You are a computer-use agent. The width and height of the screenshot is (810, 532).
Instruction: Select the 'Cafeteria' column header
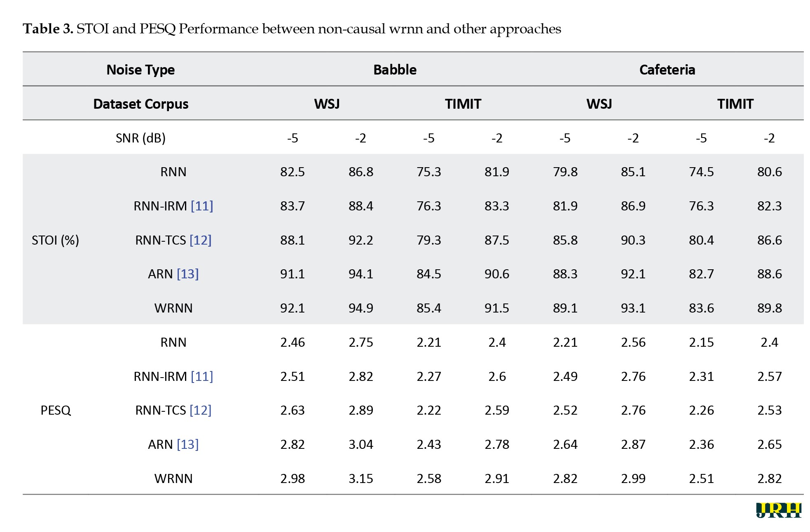click(x=667, y=70)
